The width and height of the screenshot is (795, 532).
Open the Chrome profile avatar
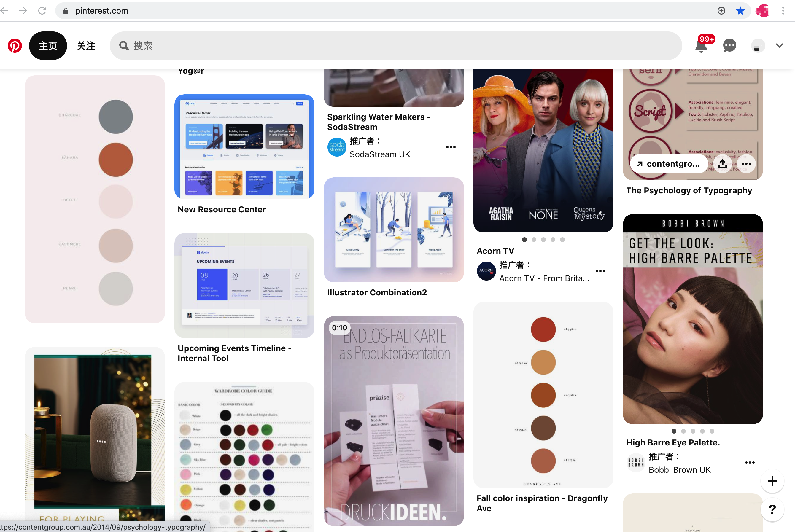pyautogui.click(x=763, y=11)
